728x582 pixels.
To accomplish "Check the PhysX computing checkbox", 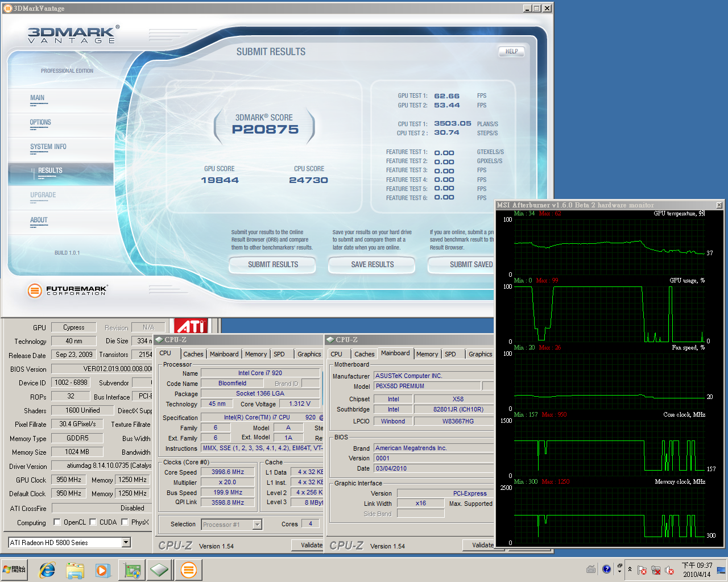I will pyautogui.click(x=125, y=522).
